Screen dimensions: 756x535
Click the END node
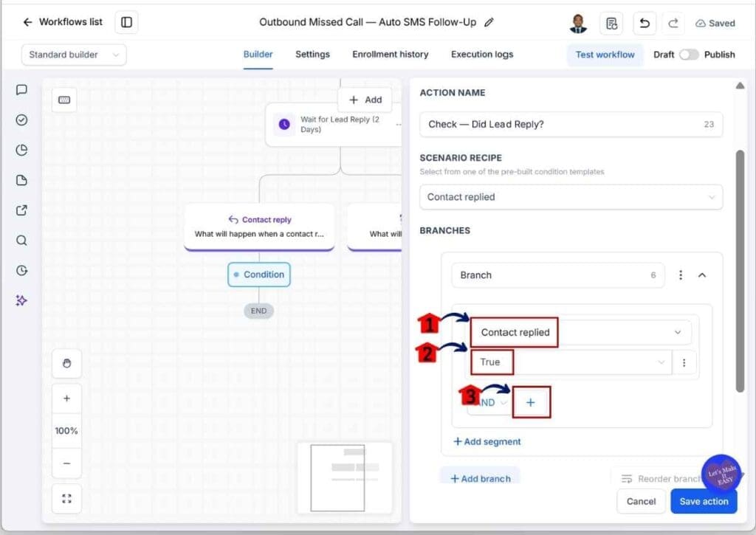[x=258, y=311]
